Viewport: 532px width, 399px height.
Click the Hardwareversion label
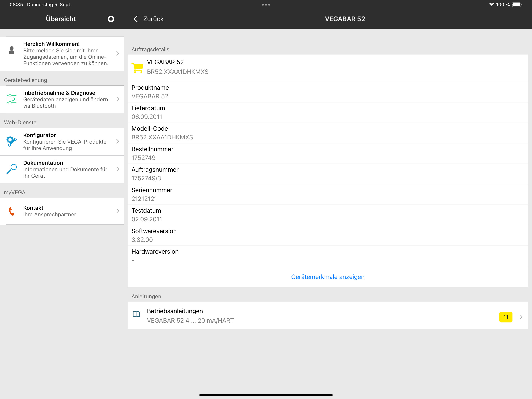pos(155,252)
